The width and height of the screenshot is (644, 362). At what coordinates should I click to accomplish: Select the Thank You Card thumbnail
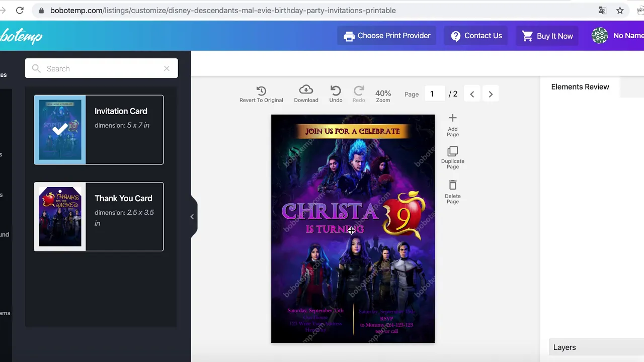coord(60,217)
